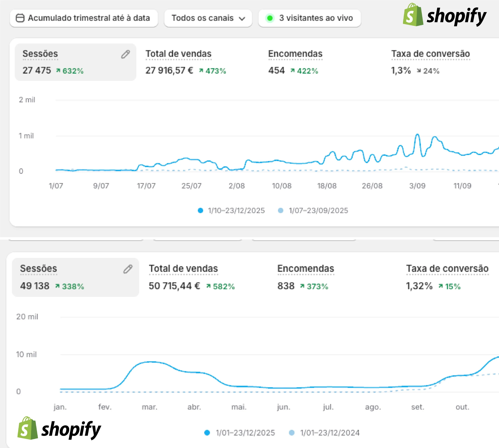Select the upper Total de vendas metric
This screenshot has width=499, height=448.
click(x=178, y=54)
